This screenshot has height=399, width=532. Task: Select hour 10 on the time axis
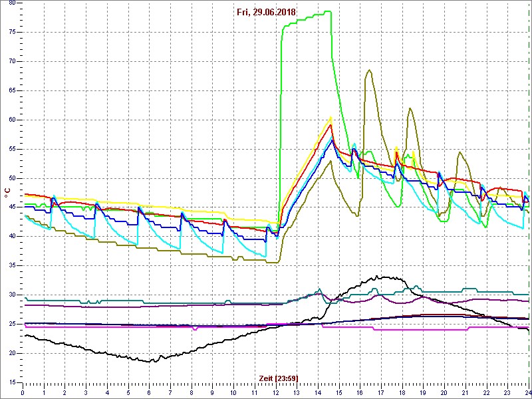tap(233, 392)
